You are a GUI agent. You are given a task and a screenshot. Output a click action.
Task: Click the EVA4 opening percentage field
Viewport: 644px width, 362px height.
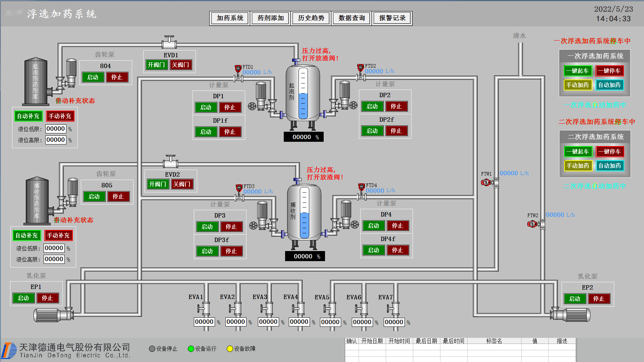click(299, 322)
